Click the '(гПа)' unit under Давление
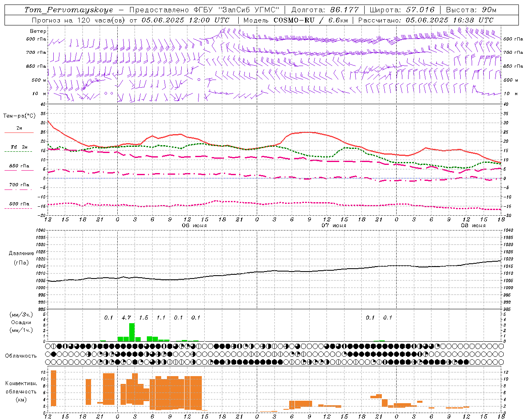This screenshot has width=525, height=420. coord(21,262)
